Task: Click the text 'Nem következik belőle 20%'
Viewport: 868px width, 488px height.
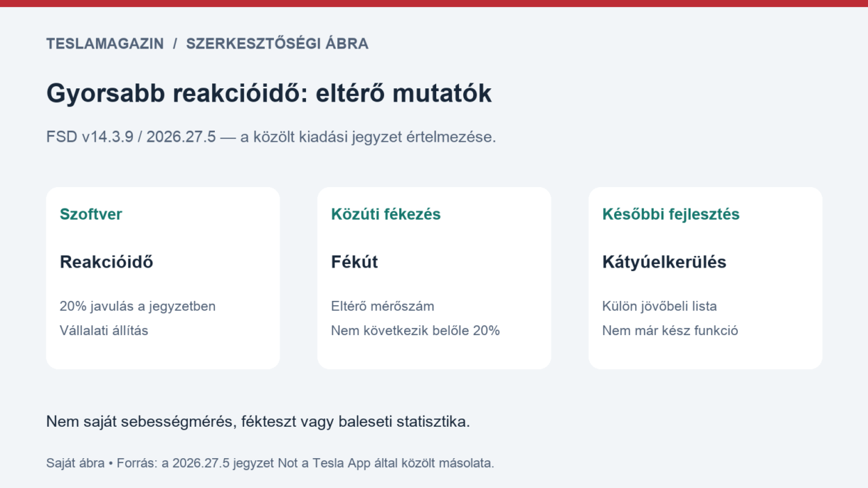Action: 415,331
